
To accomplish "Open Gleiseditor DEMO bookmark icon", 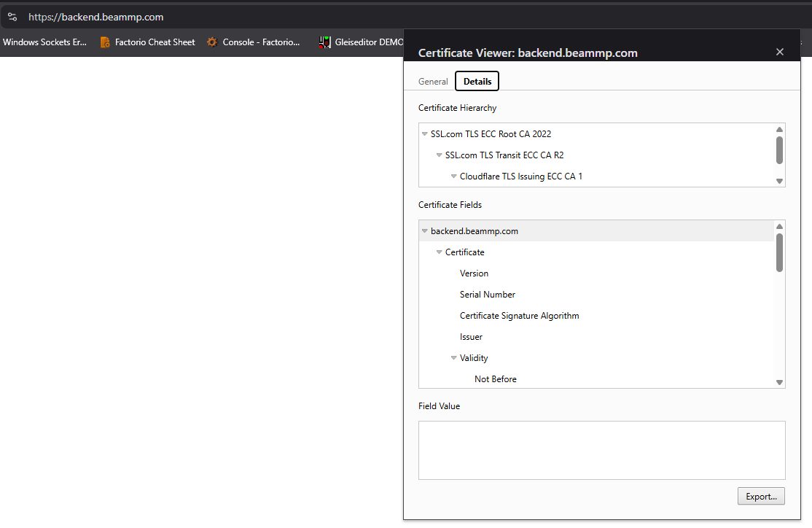I will [x=324, y=42].
